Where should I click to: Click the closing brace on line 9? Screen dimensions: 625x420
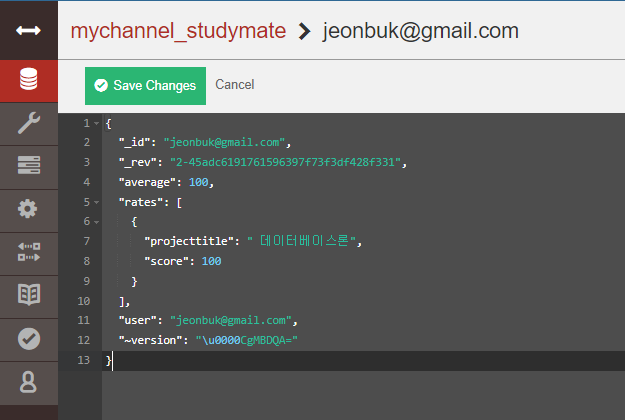[134, 281]
